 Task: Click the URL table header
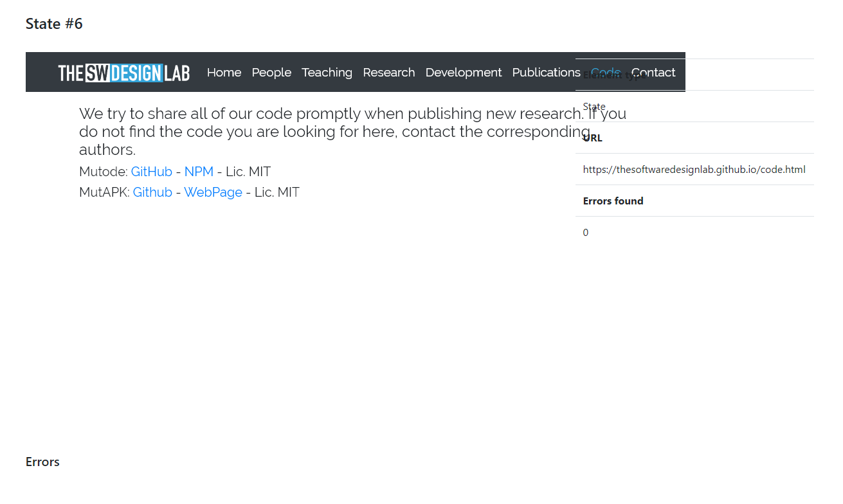click(x=592, y=138)
